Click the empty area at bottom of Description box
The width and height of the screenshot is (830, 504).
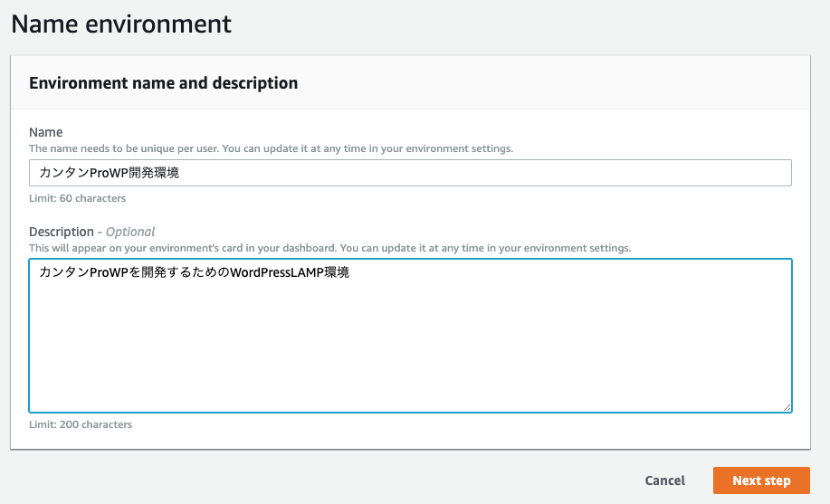(x=410, y=371)
